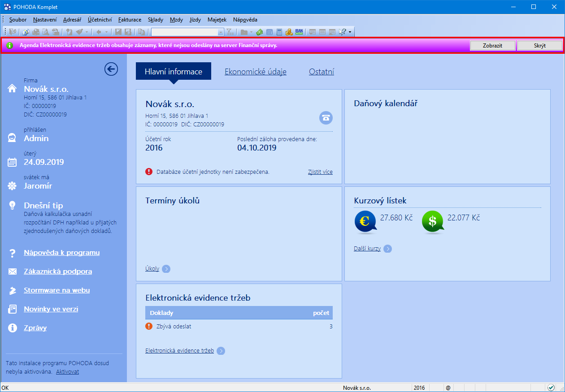Click inside the toolbar search combo field

tap(184, 32)
